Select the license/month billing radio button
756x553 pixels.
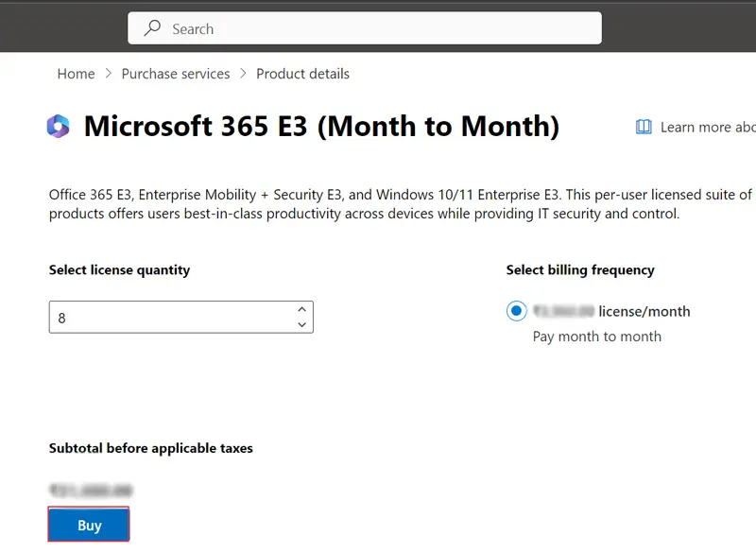coord(517,311)
